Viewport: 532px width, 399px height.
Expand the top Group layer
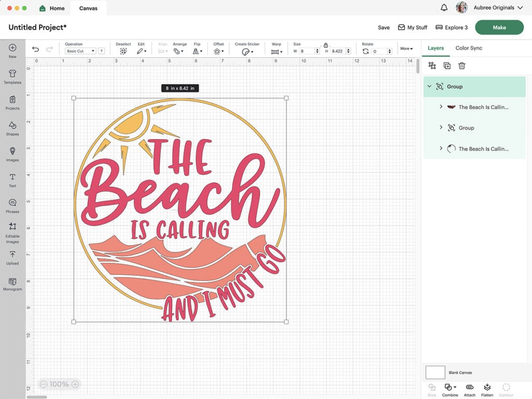[x=429, y=86]
